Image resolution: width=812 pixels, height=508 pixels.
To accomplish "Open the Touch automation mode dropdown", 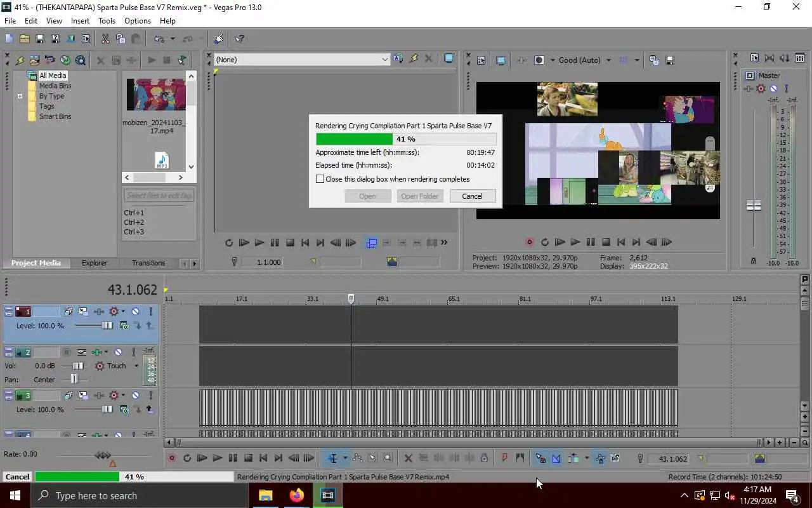I will [136, 366].
